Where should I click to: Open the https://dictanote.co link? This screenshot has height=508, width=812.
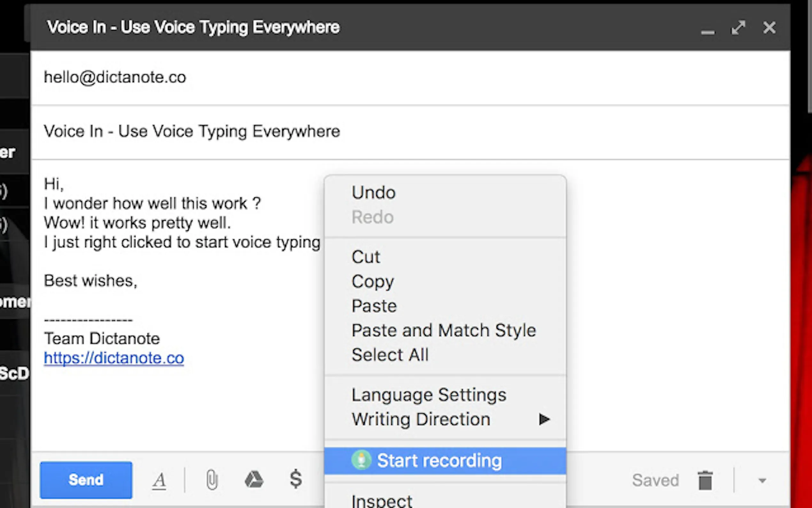point(114,358)
